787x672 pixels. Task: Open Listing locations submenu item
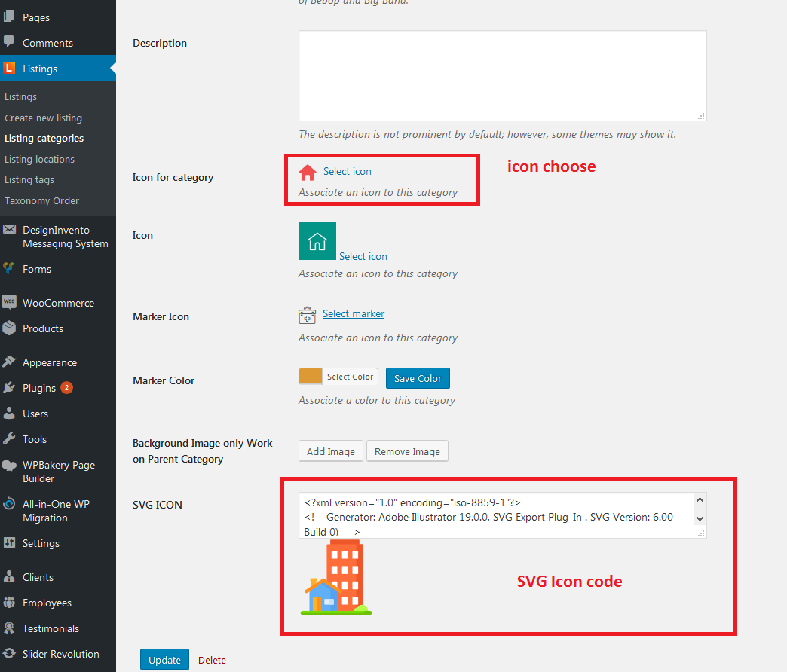click(40, 160)
